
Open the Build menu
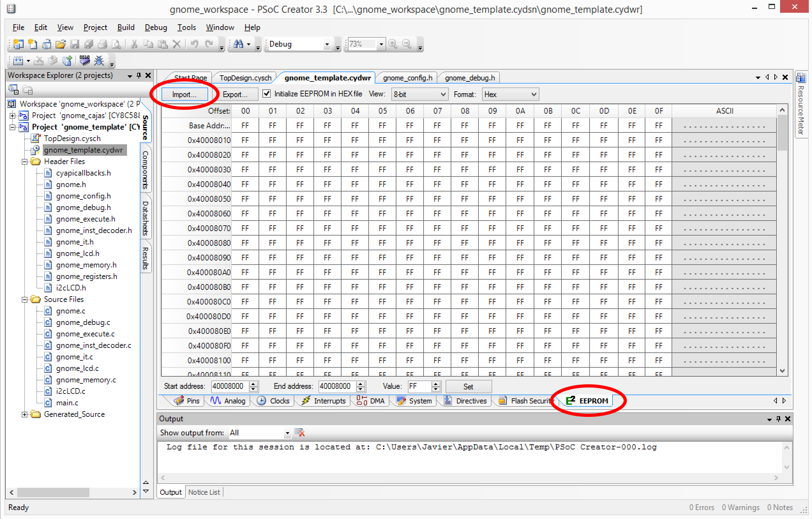click(125, 27)
